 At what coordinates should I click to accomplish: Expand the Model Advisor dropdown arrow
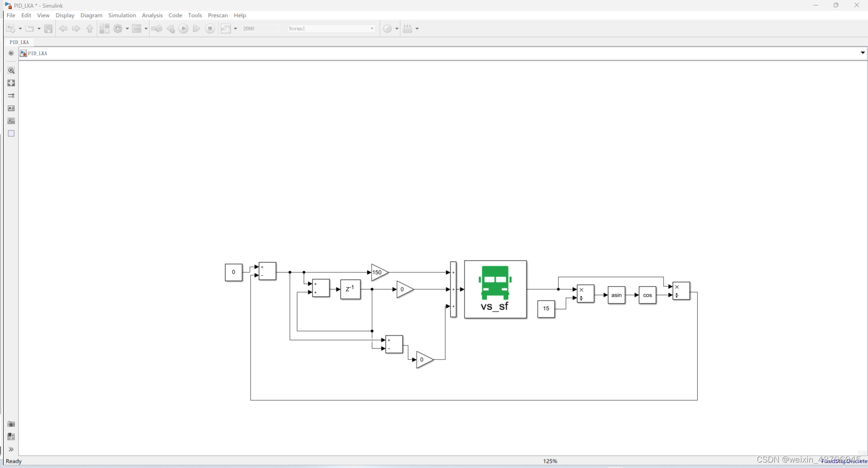tap(397, 29)
